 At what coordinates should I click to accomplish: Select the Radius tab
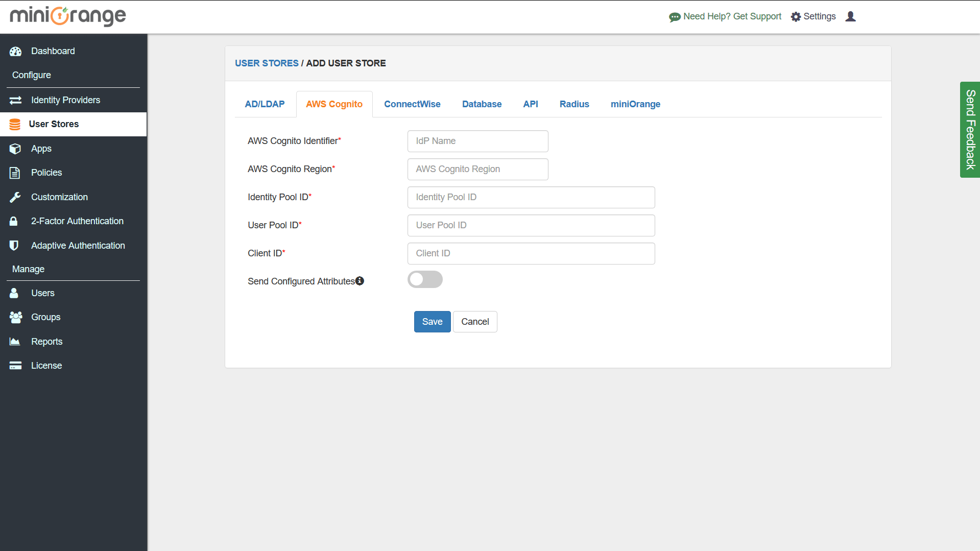pyautogui.click(x=574, y=104)
